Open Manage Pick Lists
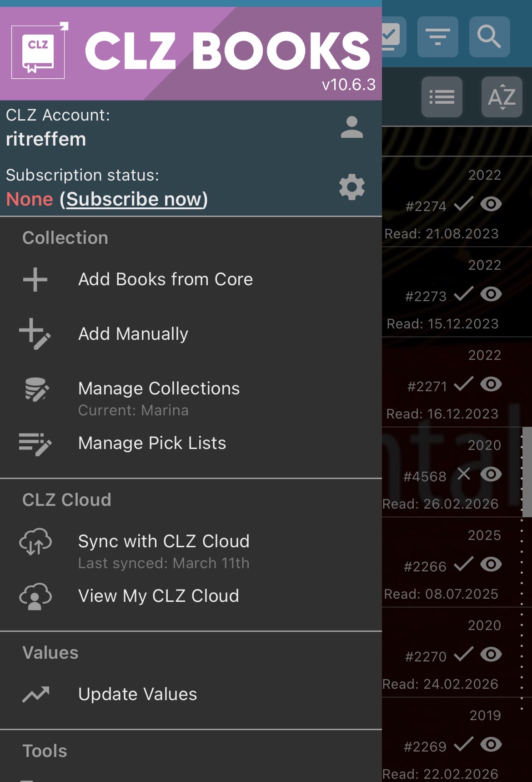Screen dimensions: 532x782 coord(152,443)
